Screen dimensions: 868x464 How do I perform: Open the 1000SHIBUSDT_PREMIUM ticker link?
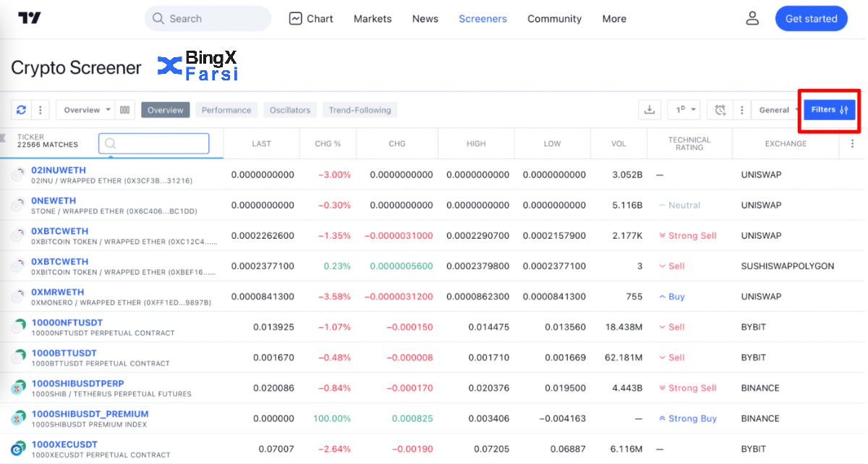[x=90, y=413]
